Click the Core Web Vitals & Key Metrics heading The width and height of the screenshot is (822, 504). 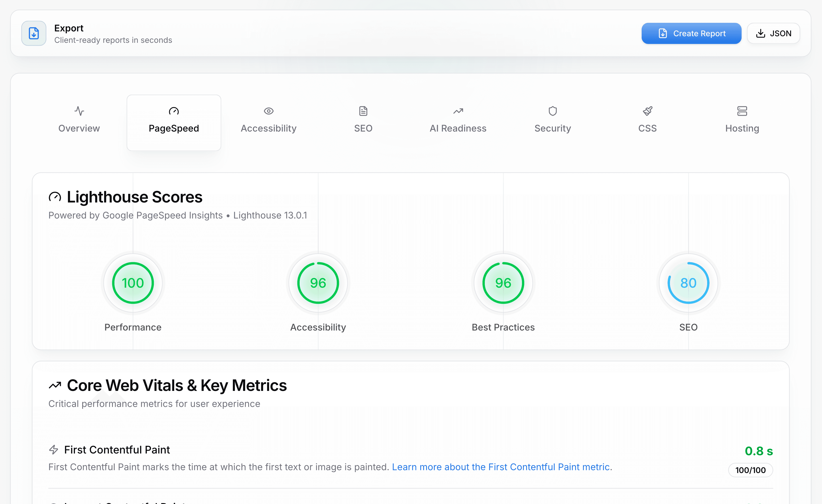(x=177, y=385)
